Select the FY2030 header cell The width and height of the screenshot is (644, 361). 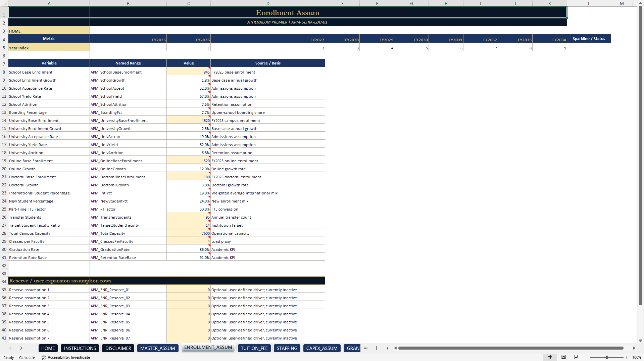pos(411,39)
